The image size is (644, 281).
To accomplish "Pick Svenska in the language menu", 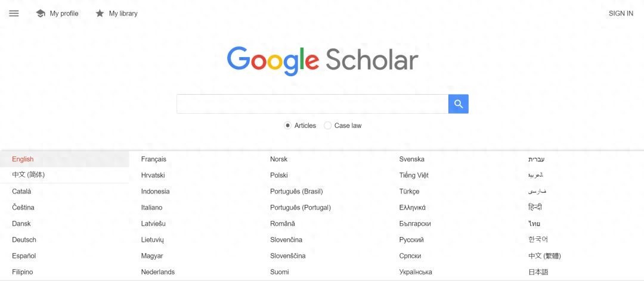I will pyautogui.click(x=412, y=159).
